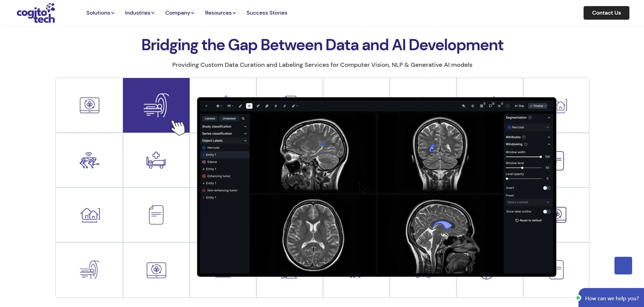Expand the Attributes section
Image resolution: width=644 pixels, height=307 pixels.
click(x=549, y=137)
